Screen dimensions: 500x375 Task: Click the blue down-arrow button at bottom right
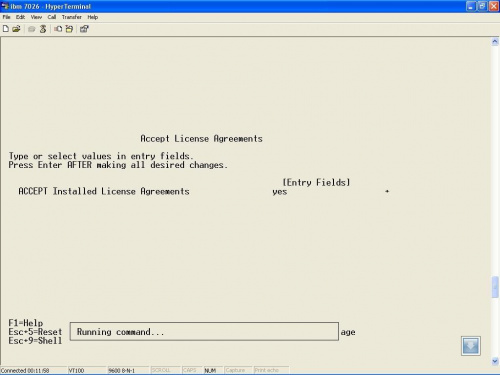471,346
